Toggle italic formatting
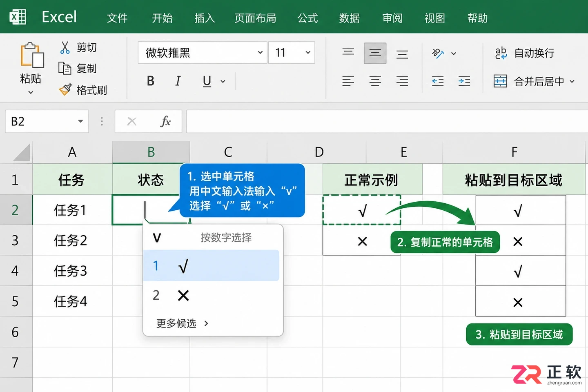The image size is (588, 392). 178,81
